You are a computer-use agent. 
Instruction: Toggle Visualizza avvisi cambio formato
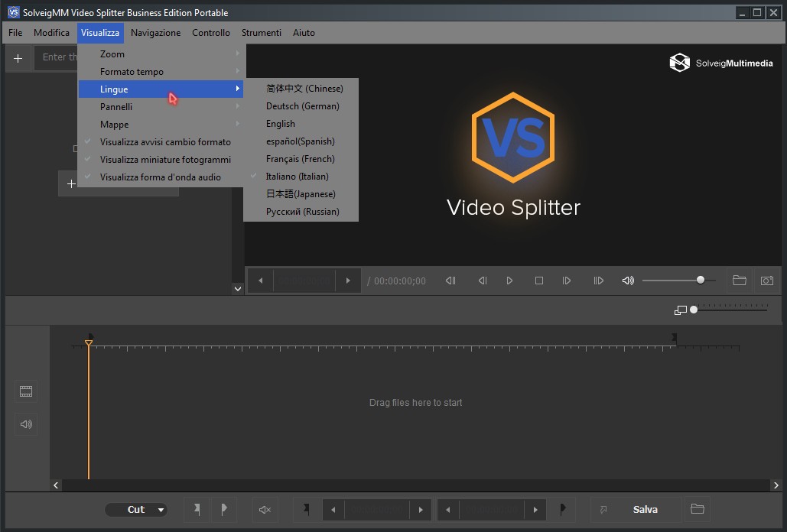point(161,141)
